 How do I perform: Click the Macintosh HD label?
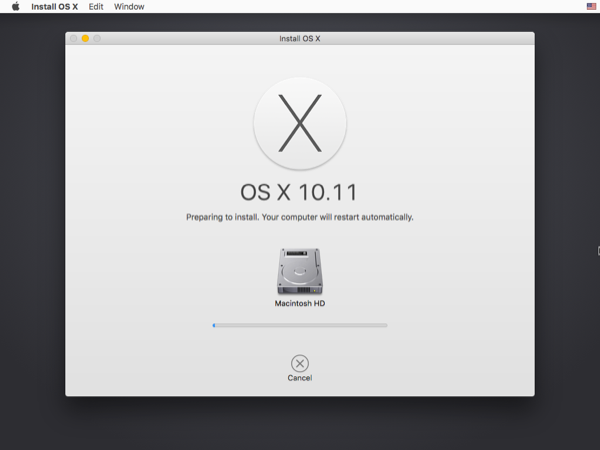pyautogui.click(x=300, y=303)
